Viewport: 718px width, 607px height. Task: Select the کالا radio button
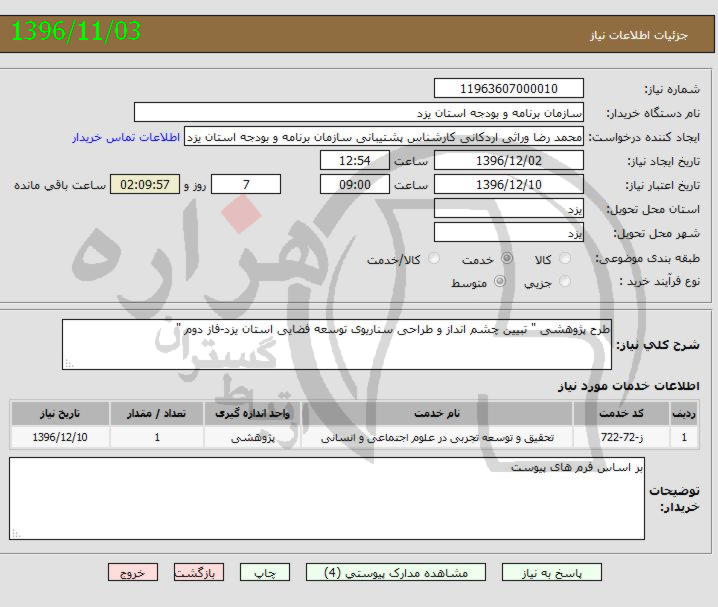565,258
